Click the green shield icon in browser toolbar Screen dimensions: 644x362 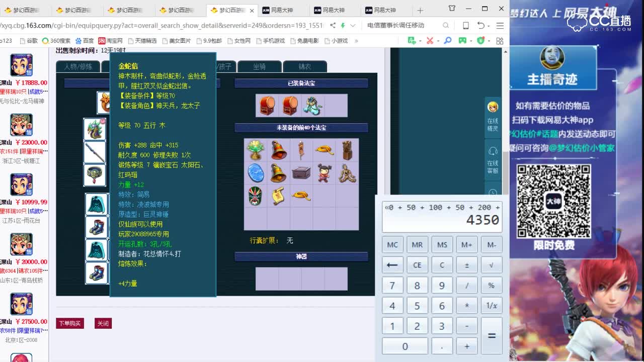coord(481,40)
